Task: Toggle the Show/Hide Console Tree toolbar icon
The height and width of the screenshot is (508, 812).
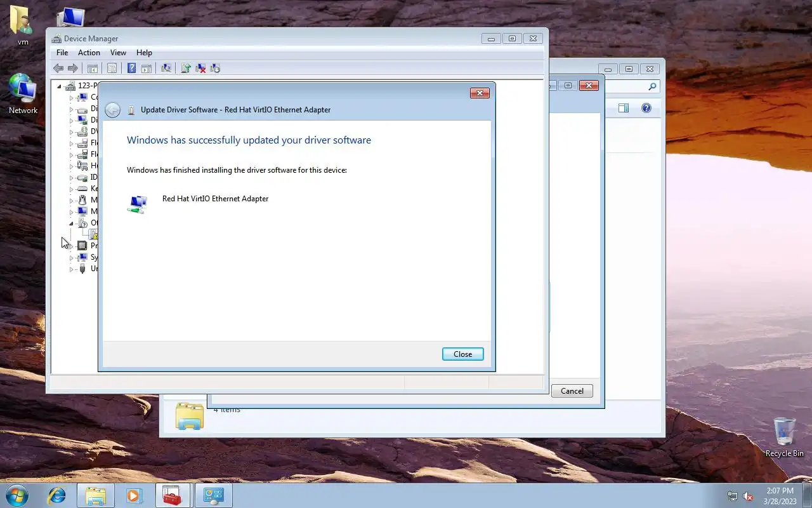Action: (x=92, y=69)
